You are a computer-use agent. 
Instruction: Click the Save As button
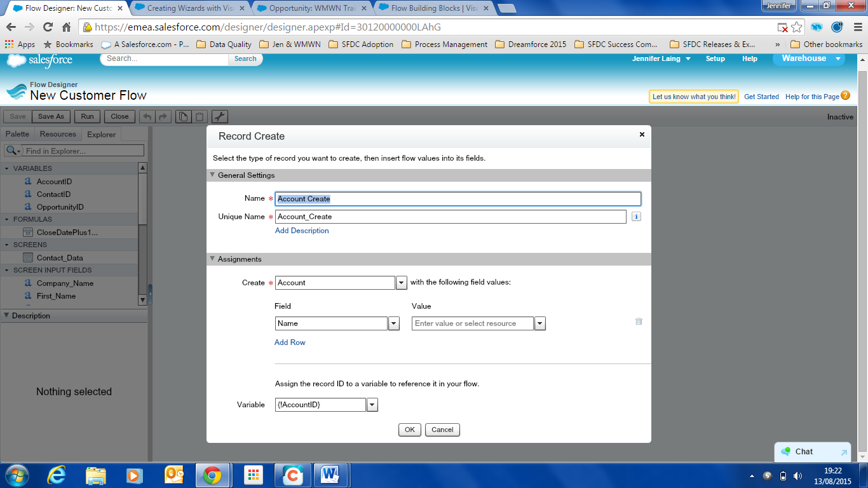click(51, 116)
